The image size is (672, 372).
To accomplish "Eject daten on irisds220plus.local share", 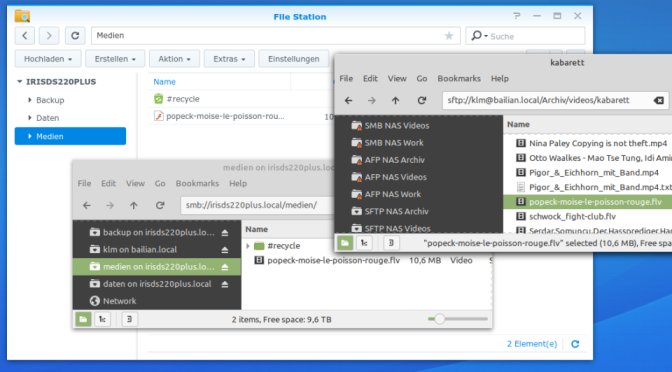I will coord(225,284).
